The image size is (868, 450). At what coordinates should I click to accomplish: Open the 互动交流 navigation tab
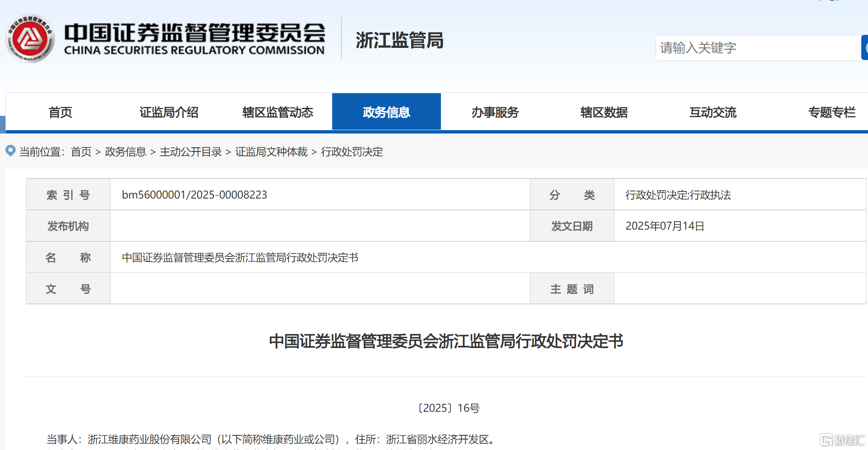[713, 112]
